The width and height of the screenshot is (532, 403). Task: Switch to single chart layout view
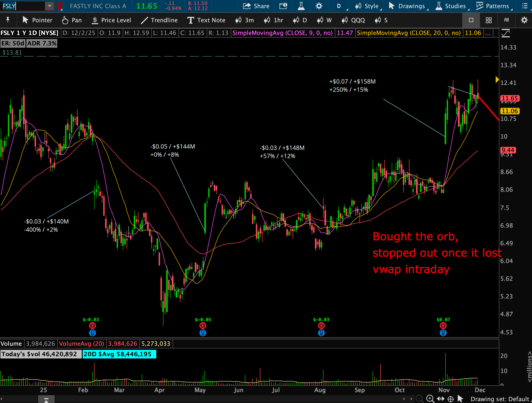pyautogui.click(x=471, y=20)
